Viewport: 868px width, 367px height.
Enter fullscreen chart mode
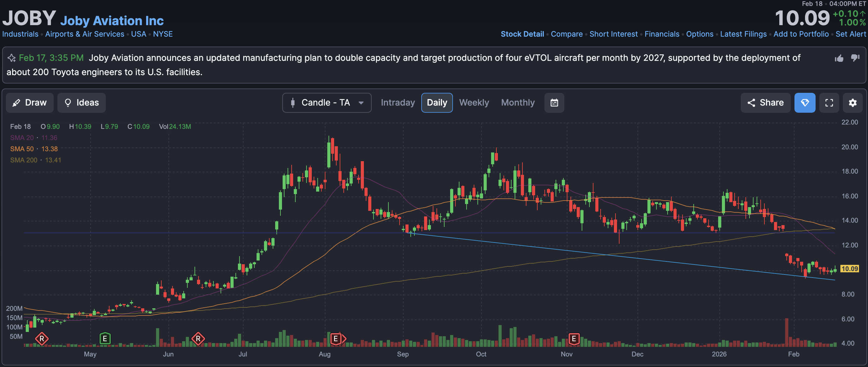(x=829, y=102)
